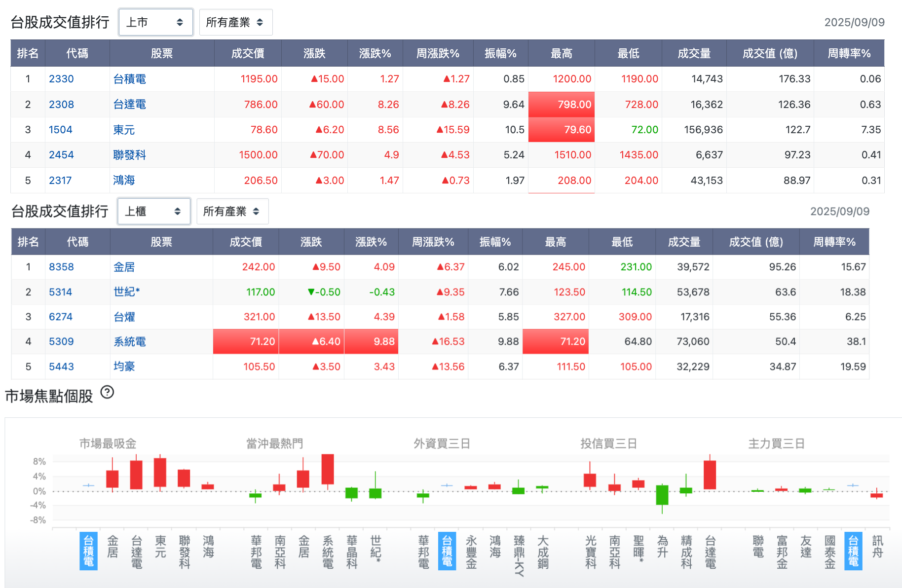Open 鴻海 stock link in the table
Viewport: 902px width, 588px height.
click(x=124, y=181)
